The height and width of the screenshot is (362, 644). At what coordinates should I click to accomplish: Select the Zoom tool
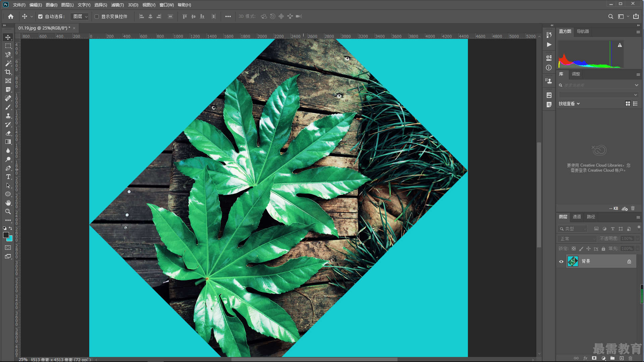point(8,212)
